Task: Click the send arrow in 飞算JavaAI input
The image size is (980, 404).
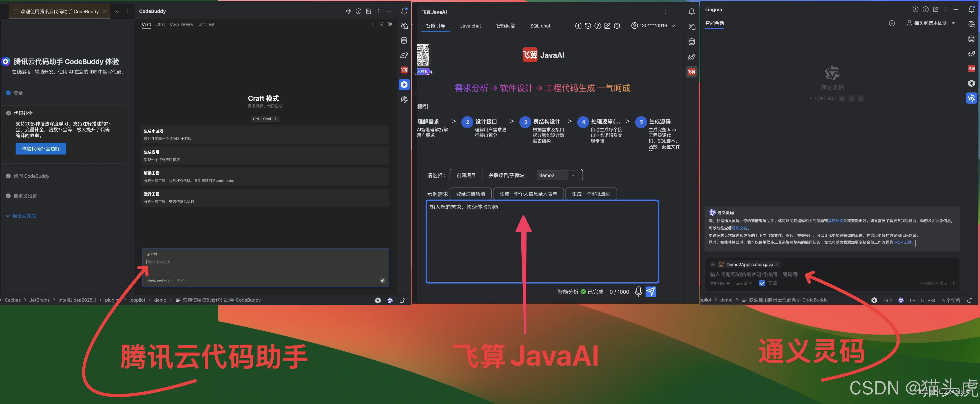Action: click(x=651, y=291)
